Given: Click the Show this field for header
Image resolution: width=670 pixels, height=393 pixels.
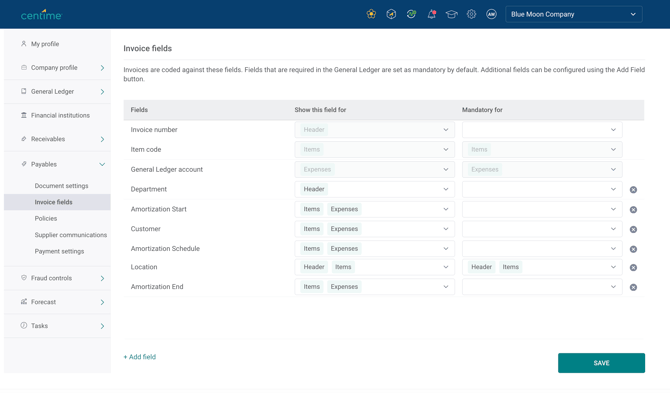Looking at the screenshot, I should (x=320, y=110).
